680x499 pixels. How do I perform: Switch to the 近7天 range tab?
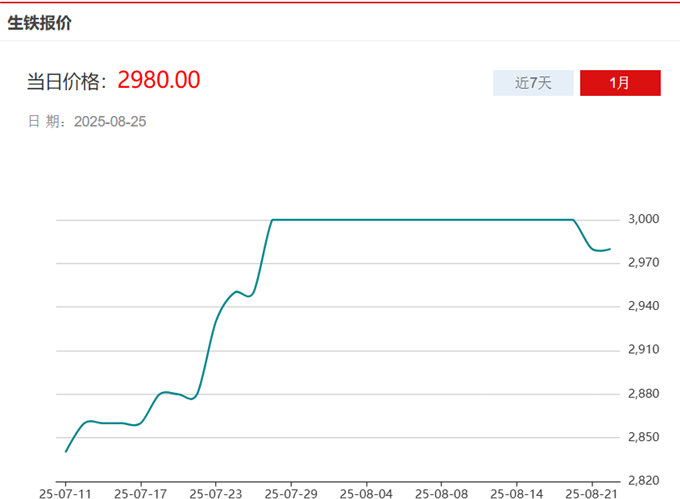[533, 83]
